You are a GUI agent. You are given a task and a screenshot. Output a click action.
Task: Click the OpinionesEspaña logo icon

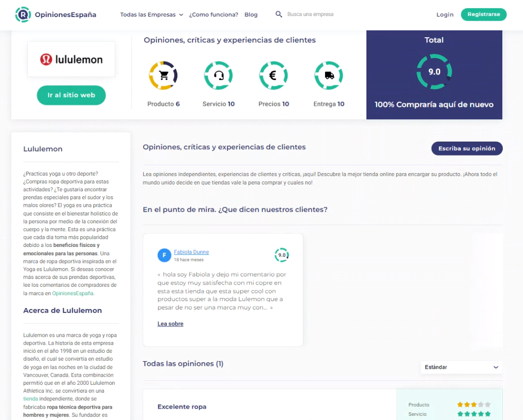(23, 14)
